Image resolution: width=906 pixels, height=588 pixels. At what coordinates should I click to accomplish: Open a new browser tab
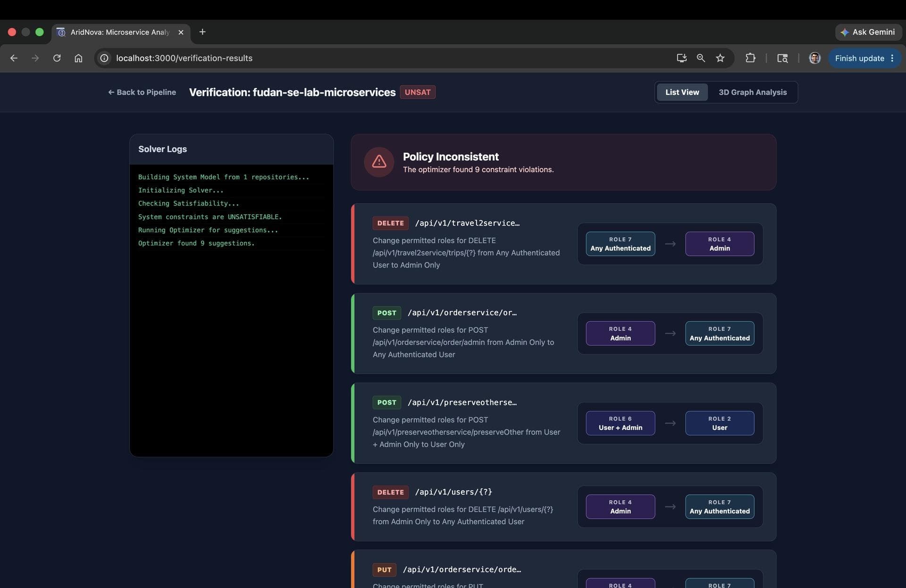coord(202,32)
